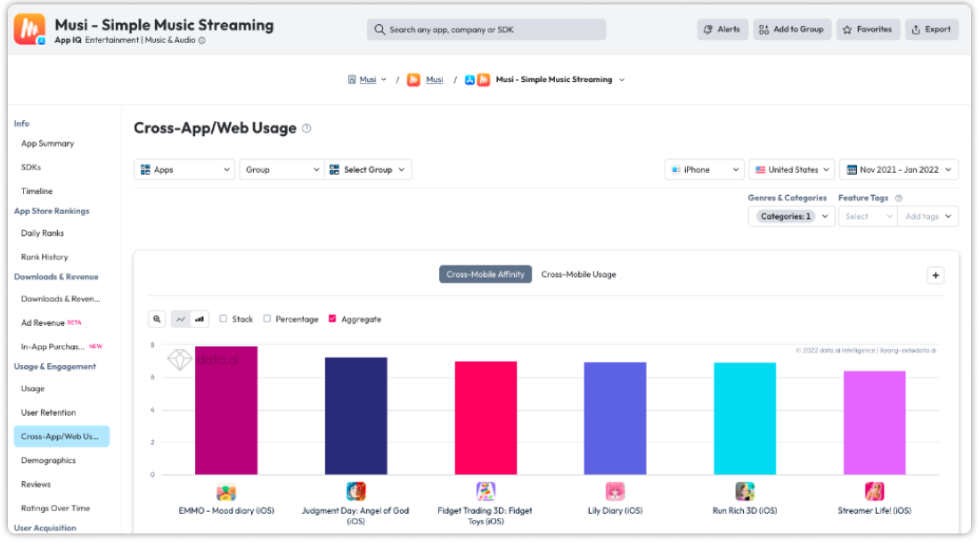Image resolution: width=980 pixels, height=545 pixels.
Task: Open the Nov 2021 - Jan 2022 date picker
Action: [x=899, y=169]
